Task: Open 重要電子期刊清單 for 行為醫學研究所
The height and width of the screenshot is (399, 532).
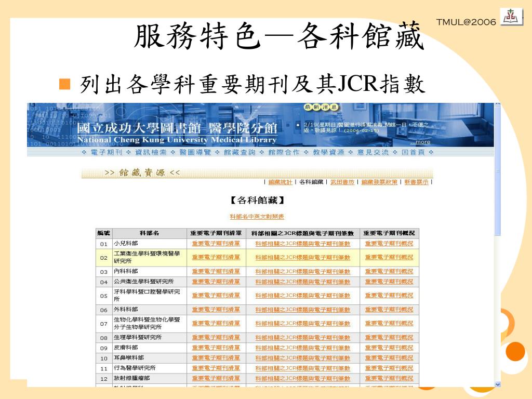Action: [x=216, y=368]
